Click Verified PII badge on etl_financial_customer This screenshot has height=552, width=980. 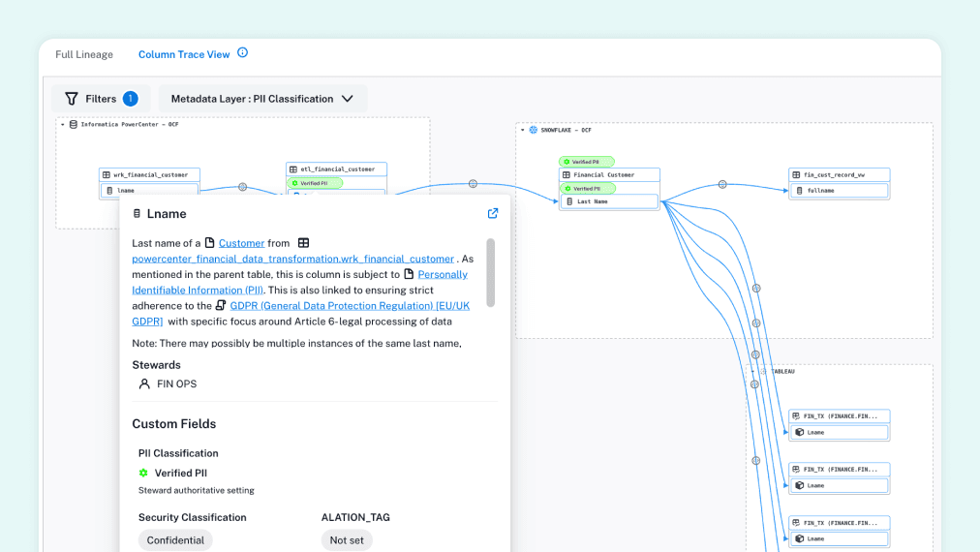coord(315,183)
